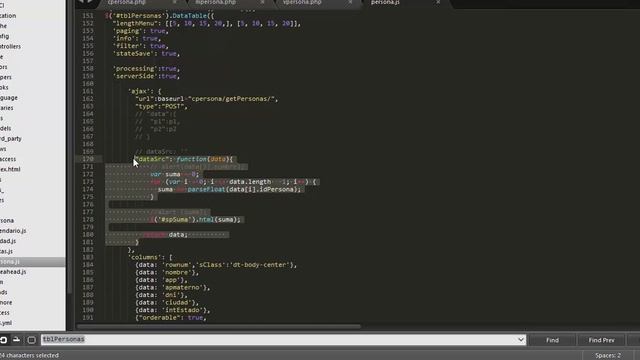
Task: Click '#spSuma' selector on line 178
Action: (175, 219)
